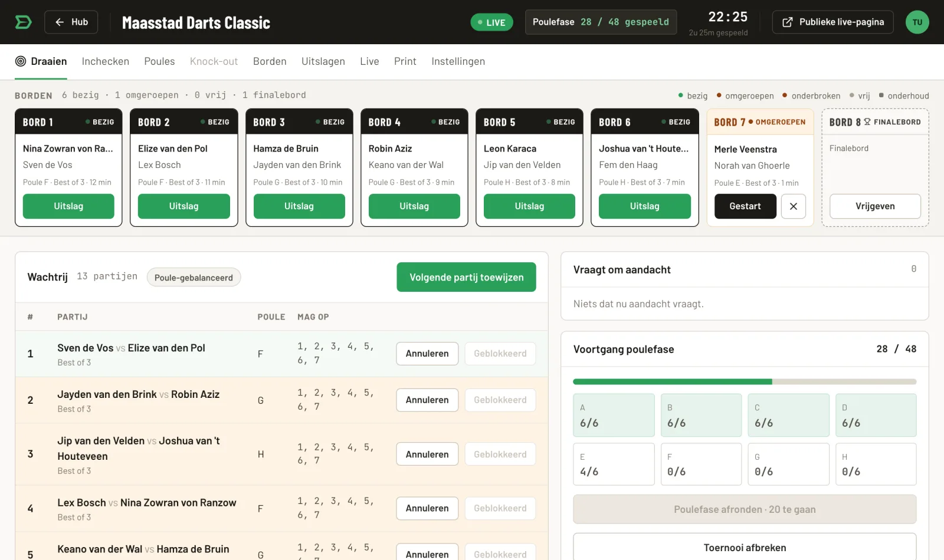
Task: Select poule E 4/6 tile
Action: click(x=614, y=465)
